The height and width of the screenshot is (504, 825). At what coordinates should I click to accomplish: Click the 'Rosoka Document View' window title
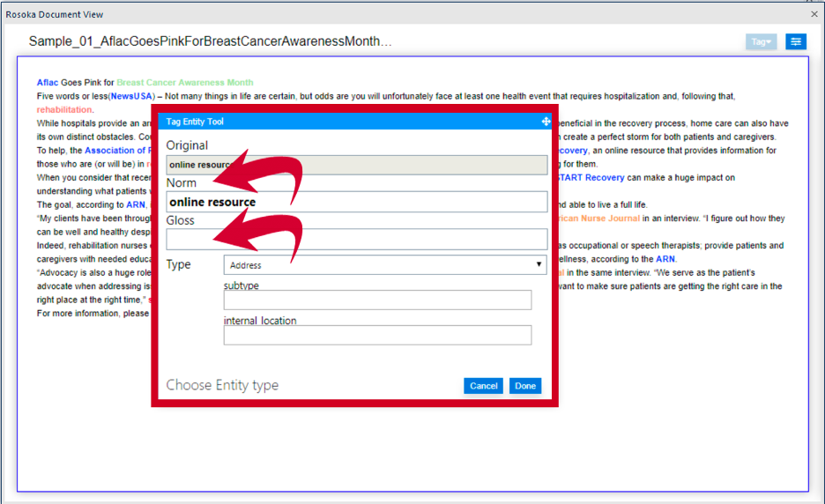(x=54, y=15)
